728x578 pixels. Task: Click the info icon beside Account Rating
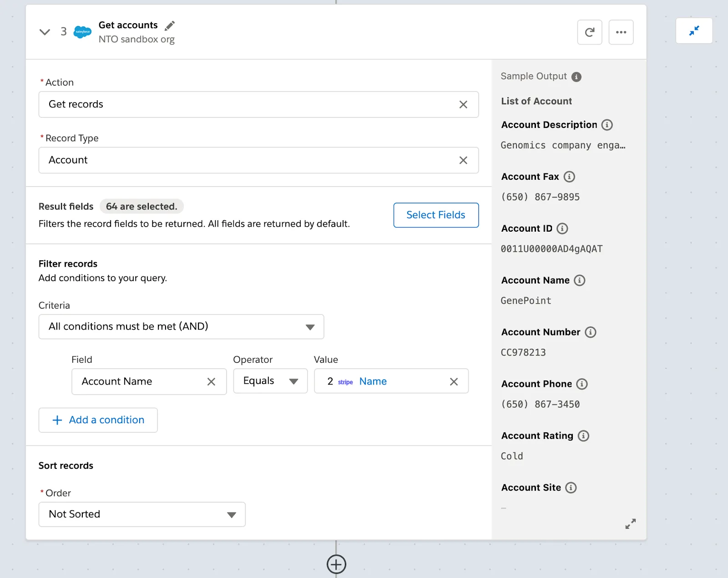584,436
